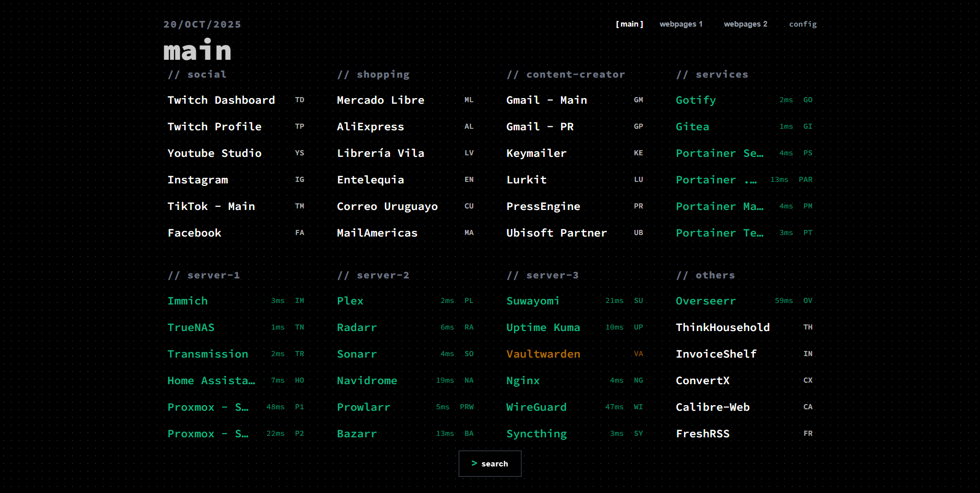Open the webpages 1 tab
This screenshot has width=980, height=493.
click(x=681, y=24)
